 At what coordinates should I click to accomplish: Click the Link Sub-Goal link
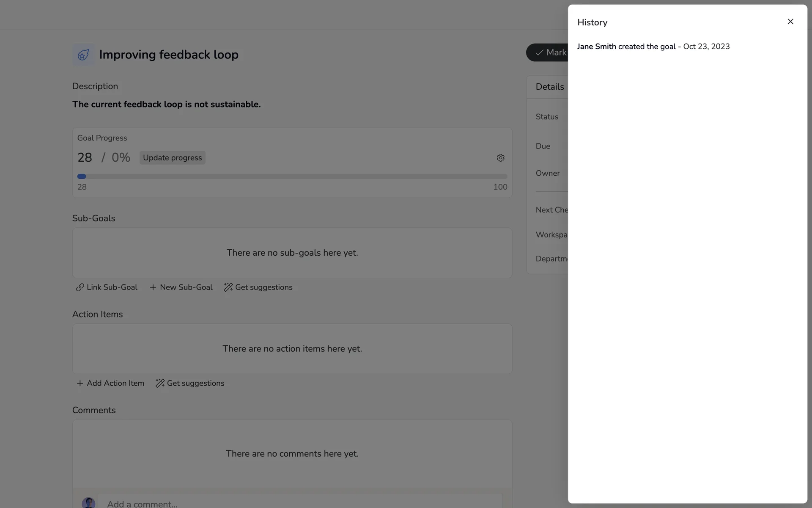(x=112, y=287)
